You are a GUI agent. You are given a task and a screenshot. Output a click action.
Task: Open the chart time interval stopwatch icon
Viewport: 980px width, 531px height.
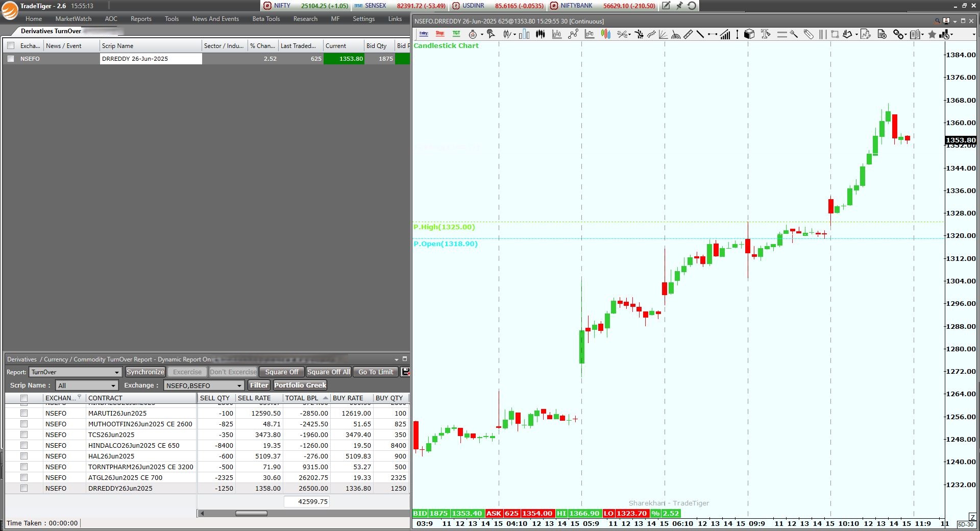[473, 34]
